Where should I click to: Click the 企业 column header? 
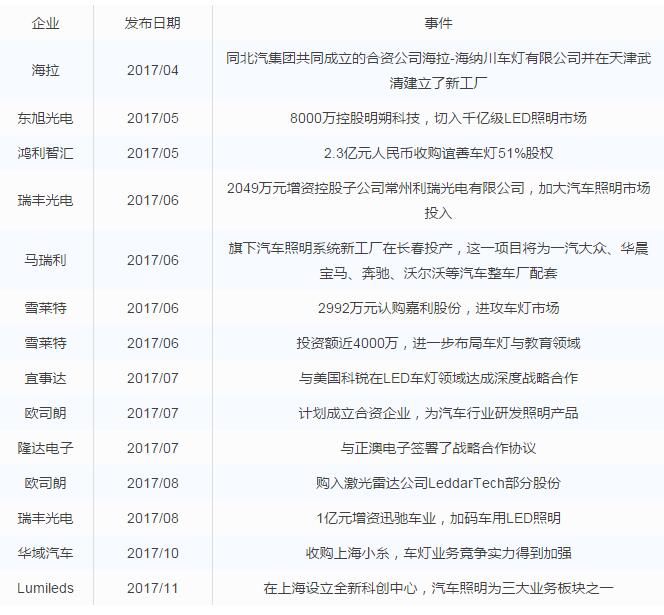(45, 23)
